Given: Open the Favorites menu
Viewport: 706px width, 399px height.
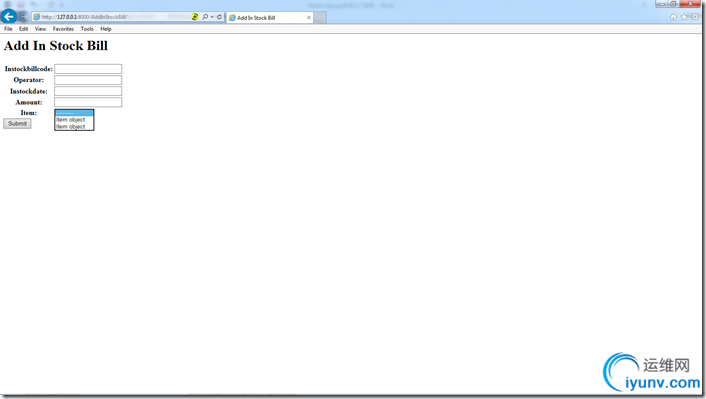Looking at the screenshot, I should click(x=63, y=29).
